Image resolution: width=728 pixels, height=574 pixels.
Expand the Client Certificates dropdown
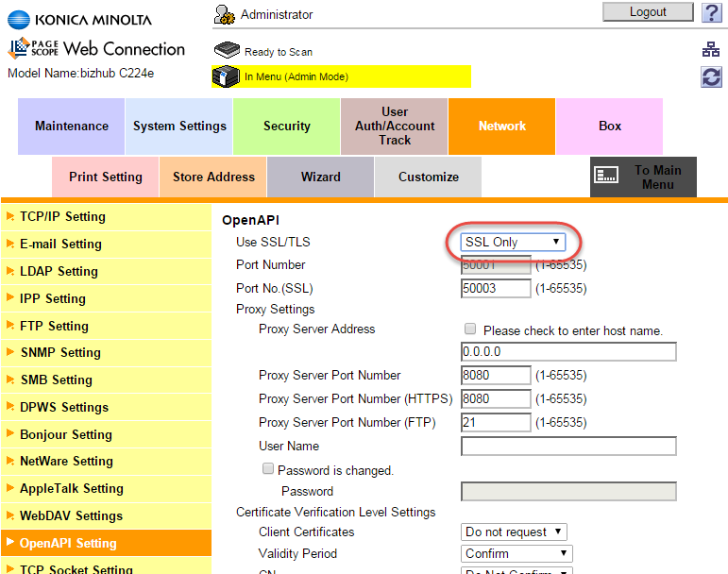514,532
